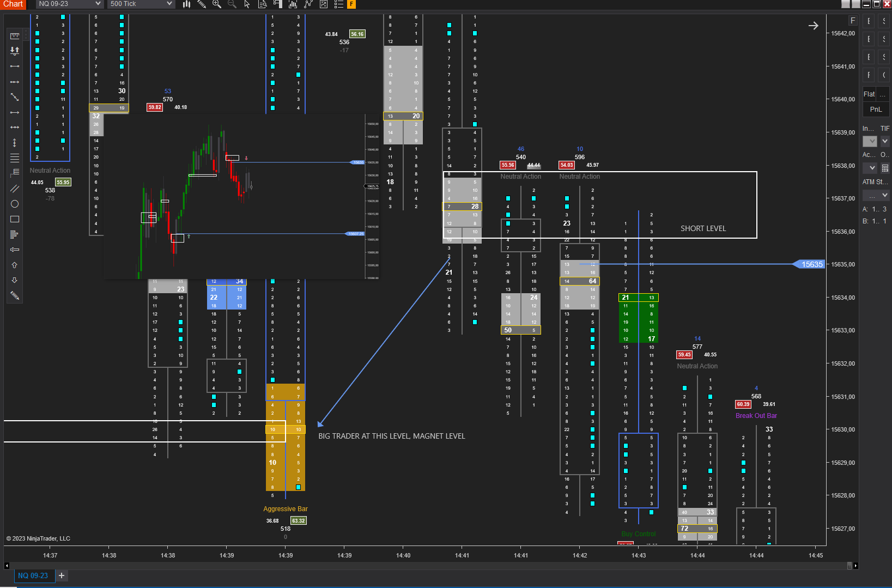The width and height of the screenshot is (892, 588).
Task: Select the Fibonacci retracement lines tool
Action: [x=15, y=158]
